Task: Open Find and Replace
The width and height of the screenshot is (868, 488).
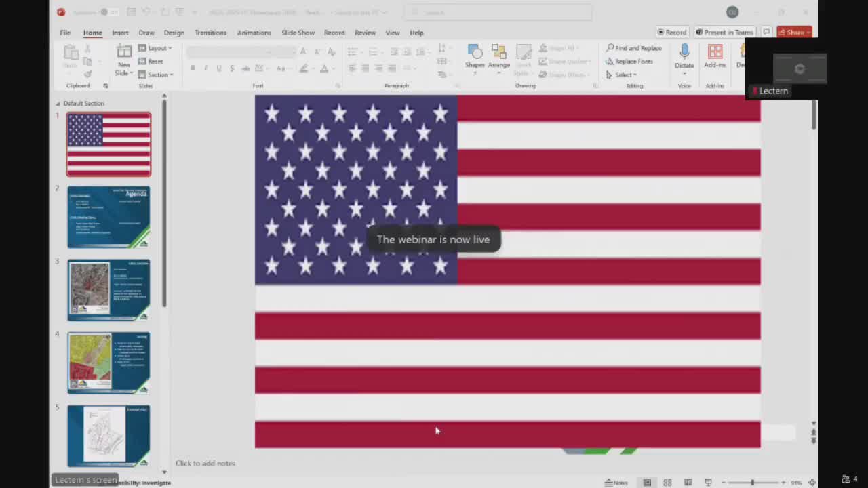Action: click(633, 48)
